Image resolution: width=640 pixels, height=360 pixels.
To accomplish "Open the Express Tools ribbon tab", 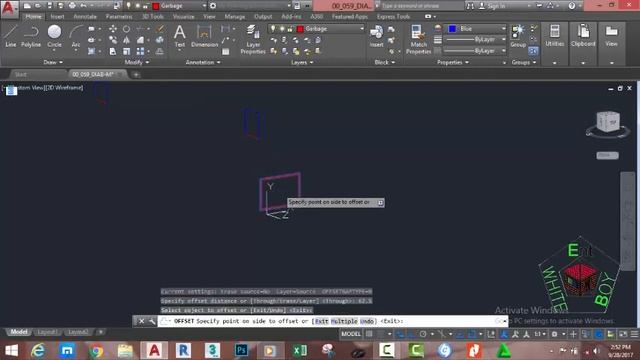I will coord(393,17).
